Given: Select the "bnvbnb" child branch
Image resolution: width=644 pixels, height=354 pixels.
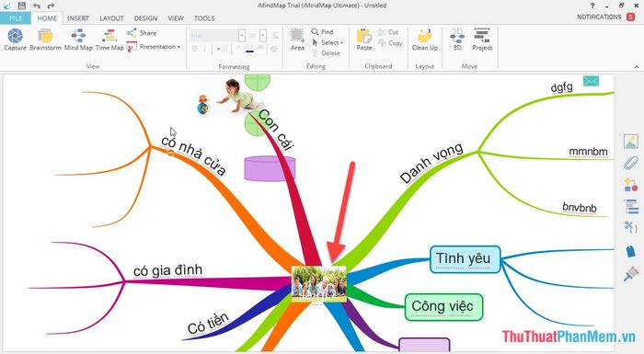Looking at the screenshot, I should (579, 208).
